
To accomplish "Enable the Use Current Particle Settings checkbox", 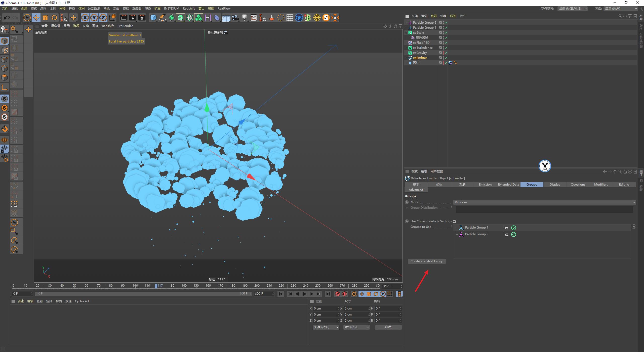I will tap(455, 221).
